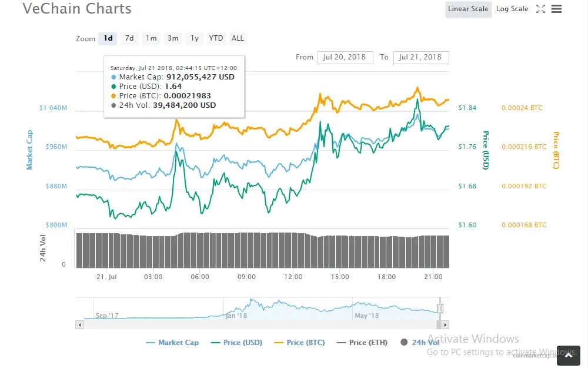Click the $1.84 price axis label

point(467,108)
